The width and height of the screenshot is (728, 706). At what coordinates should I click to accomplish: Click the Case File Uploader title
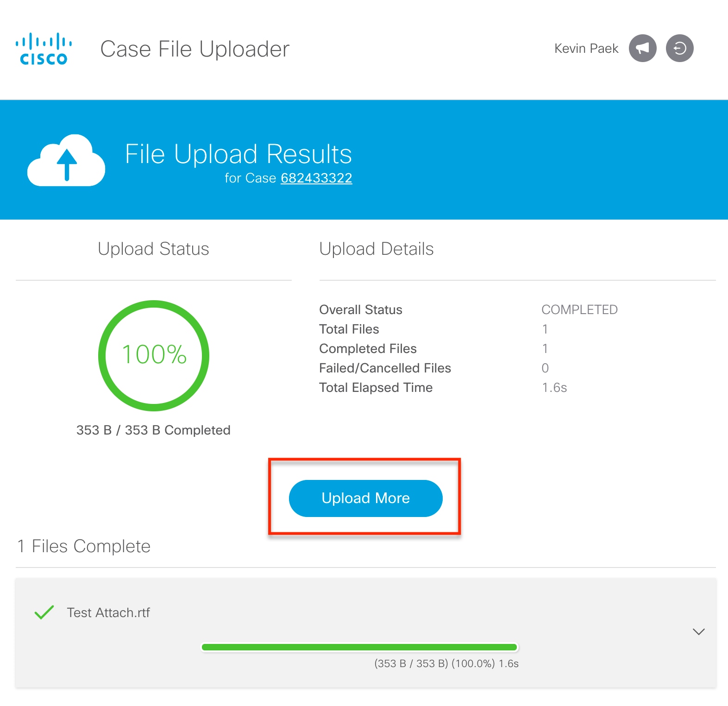coord(195,49)
